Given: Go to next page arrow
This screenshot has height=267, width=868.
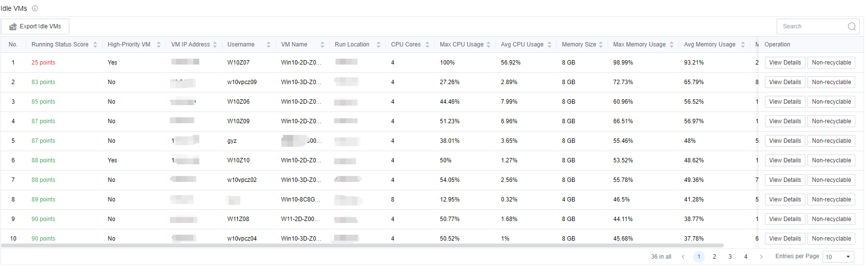Looking at the screenshot, I should pyautogui.click(x=761, y=257).
